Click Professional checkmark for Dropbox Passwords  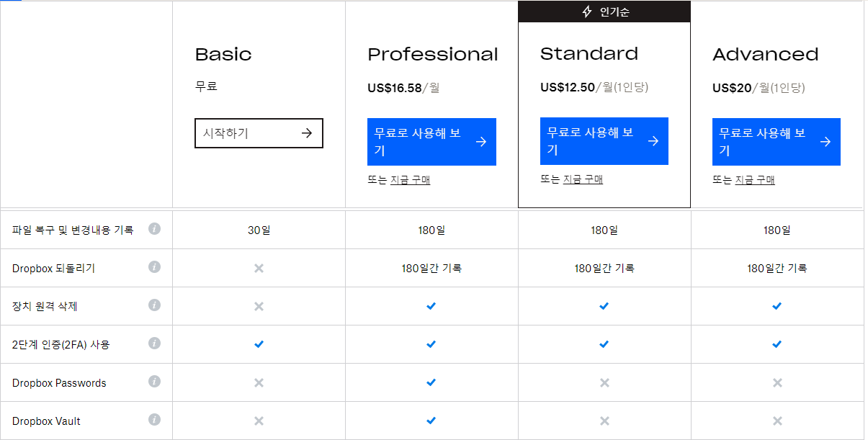click(x=431, y=382)
